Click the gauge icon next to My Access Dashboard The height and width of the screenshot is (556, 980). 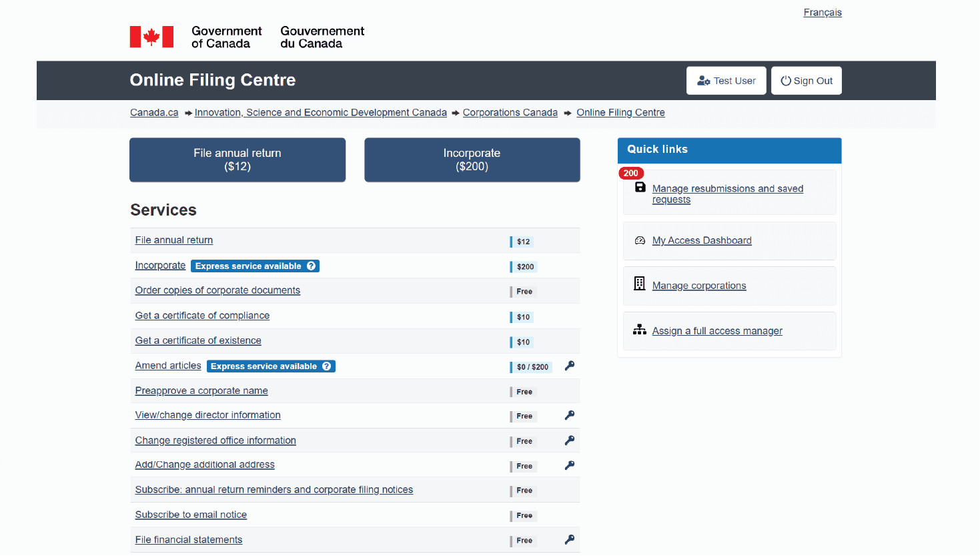click(x=639, y=240)
